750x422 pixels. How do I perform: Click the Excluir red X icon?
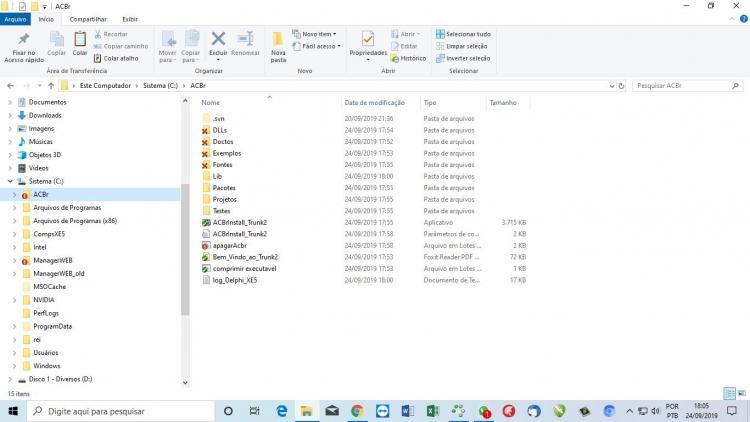pyautogui.click(x=218, y=39)
